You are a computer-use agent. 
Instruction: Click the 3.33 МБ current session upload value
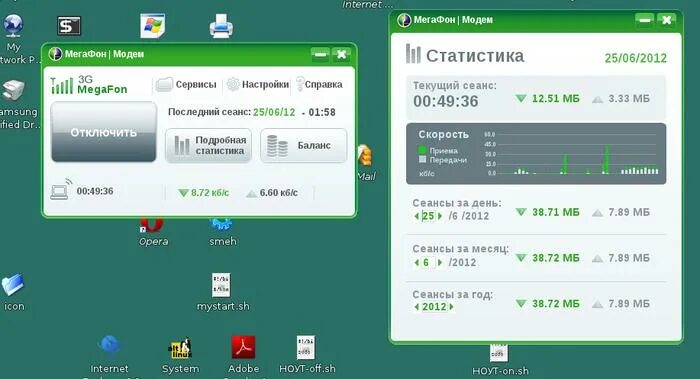(x=629, y=99)
